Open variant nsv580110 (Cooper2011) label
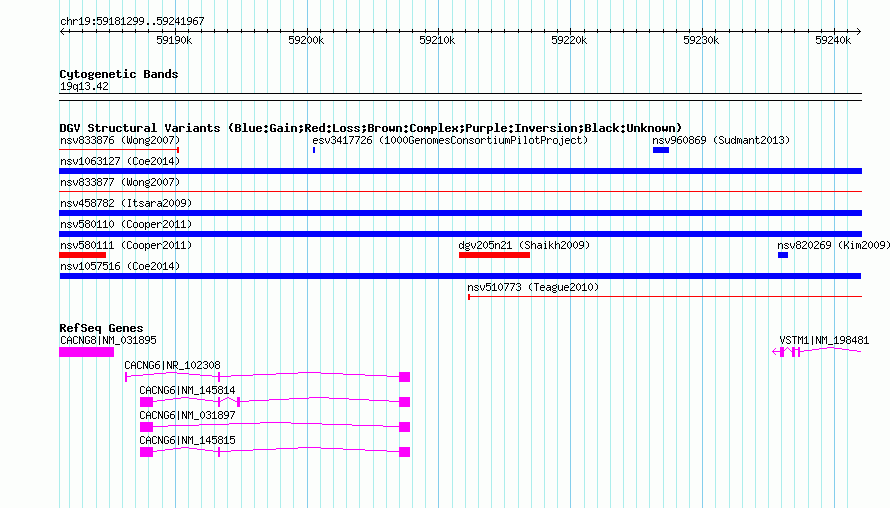This screenshot has height=508, width=890. [x=126, y=224]
